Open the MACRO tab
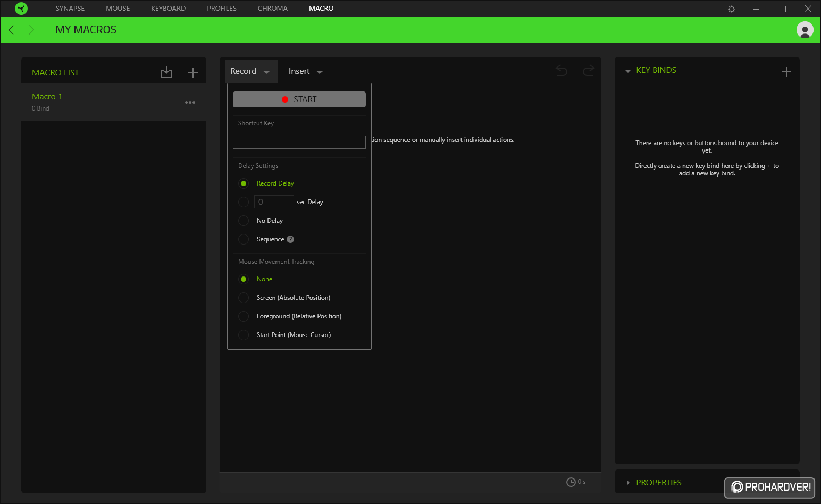The width and height of the screenshot is (821, 504). (x=321, y=9)
